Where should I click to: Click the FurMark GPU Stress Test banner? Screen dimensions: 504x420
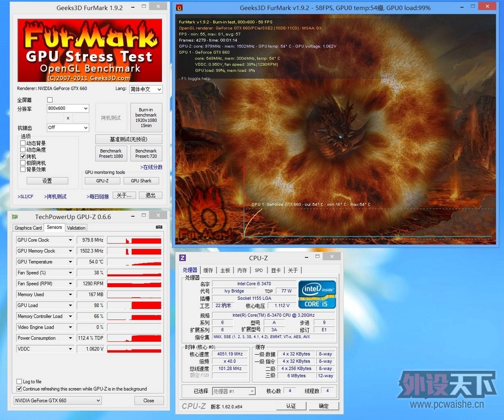coord(90,50)
